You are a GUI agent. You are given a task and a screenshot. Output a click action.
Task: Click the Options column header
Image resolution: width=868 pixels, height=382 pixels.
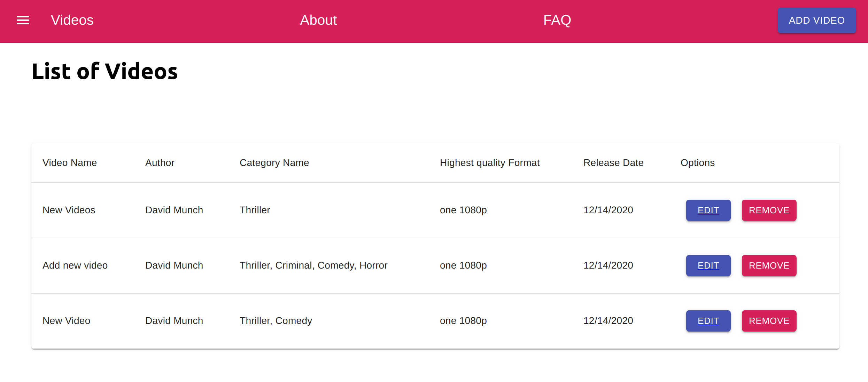[697, 163]
